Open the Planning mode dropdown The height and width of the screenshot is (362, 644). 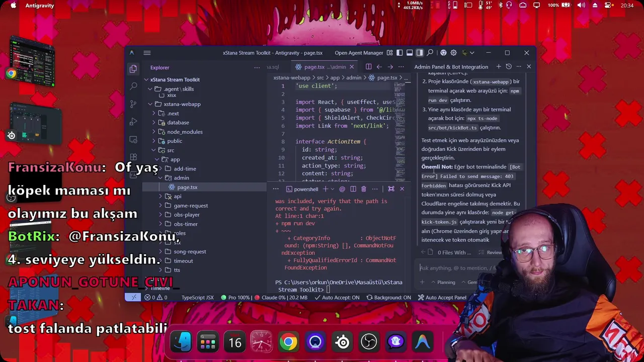coord(443,283)
